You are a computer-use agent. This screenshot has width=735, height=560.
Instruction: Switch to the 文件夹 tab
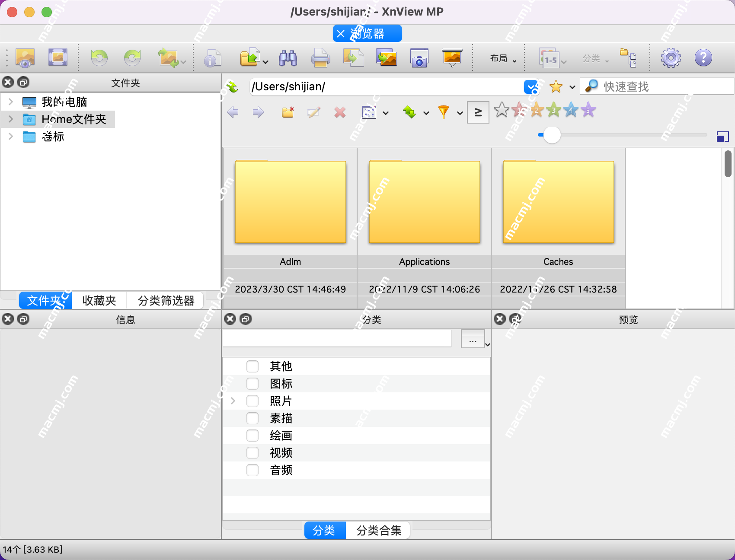pyautogui.click(x=45, y=300)
